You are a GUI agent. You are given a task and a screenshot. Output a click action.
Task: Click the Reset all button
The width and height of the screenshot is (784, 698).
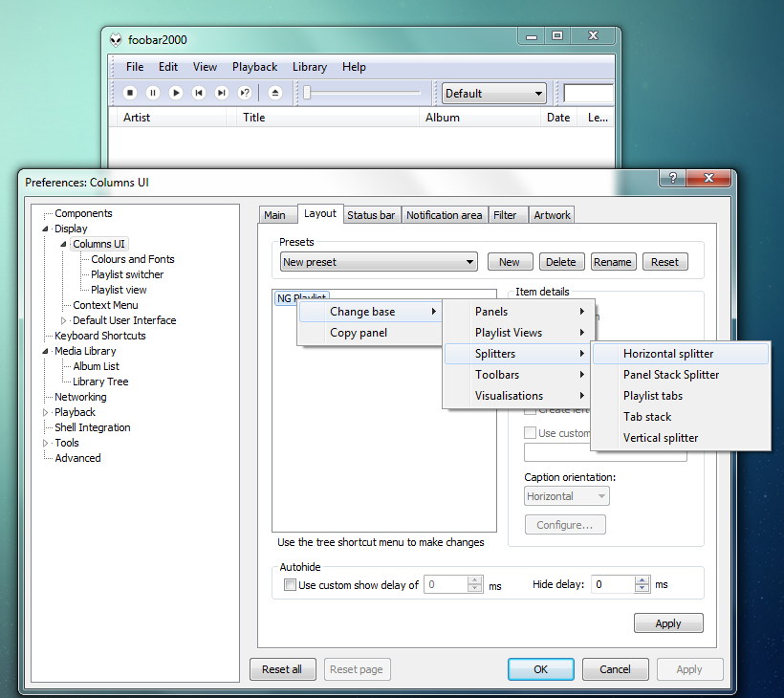point(282,669)
